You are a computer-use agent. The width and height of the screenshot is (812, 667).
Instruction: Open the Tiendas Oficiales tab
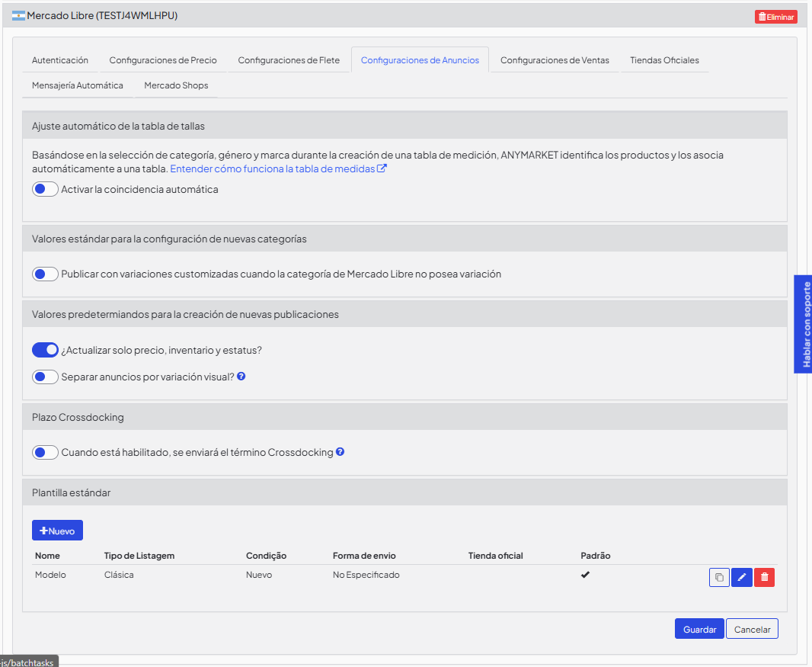(x=664, y=60)
